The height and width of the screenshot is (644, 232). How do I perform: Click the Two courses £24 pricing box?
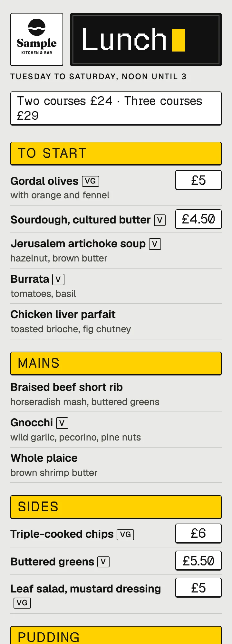(x=116, y=109)
